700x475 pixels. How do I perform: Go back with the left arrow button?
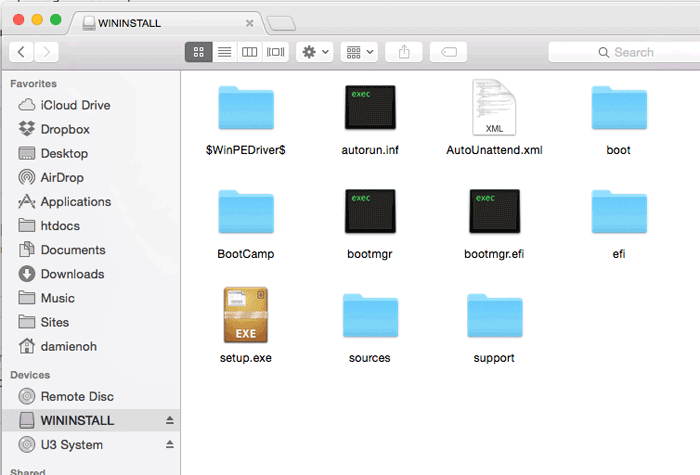point(21,52)
